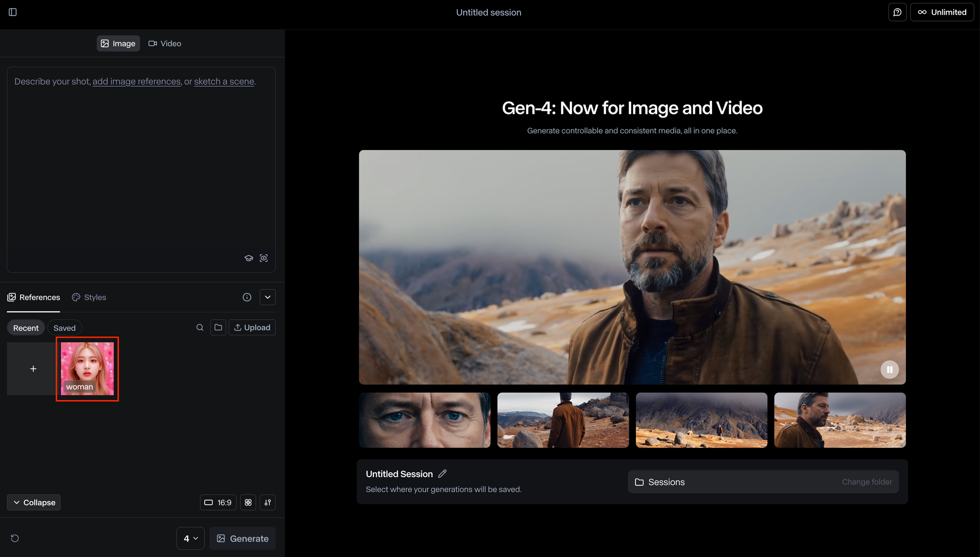Switch to the Video mode tab

[165, 44]
